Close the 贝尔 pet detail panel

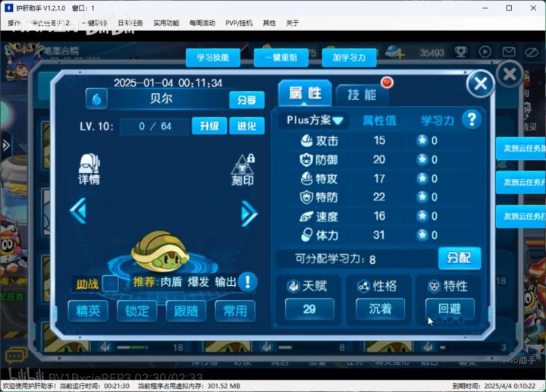coord(480,83)
